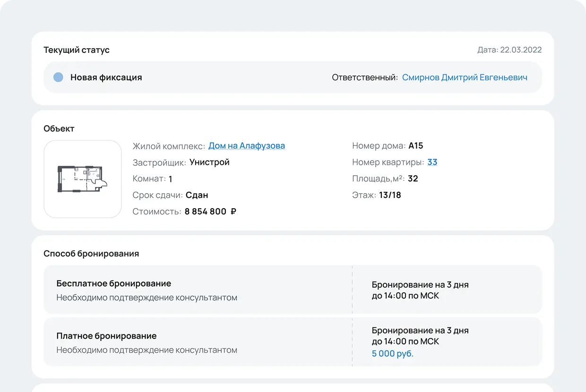Viewport: 586px width, 392px height.
Task: Click the Стоимость label
Action: 157,212
